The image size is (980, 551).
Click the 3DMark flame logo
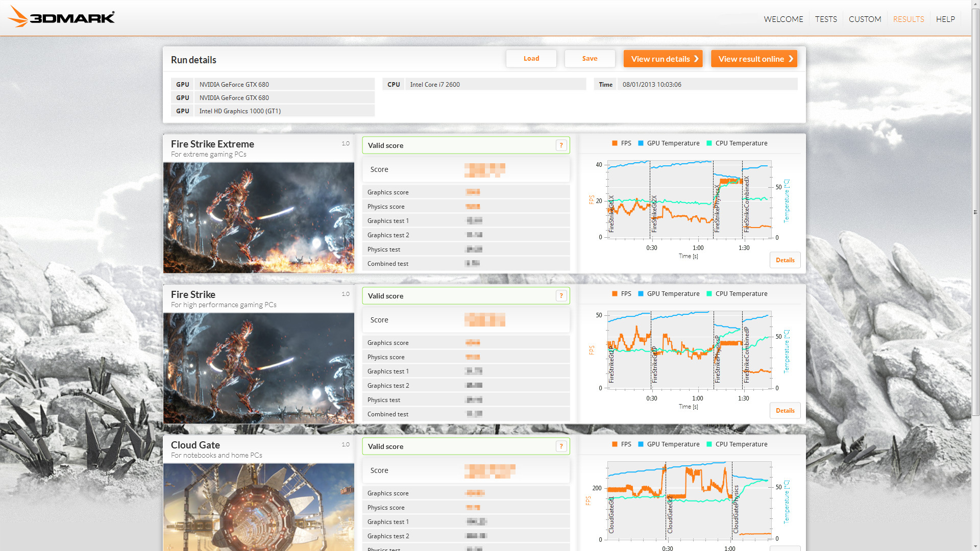coord(19,17)
